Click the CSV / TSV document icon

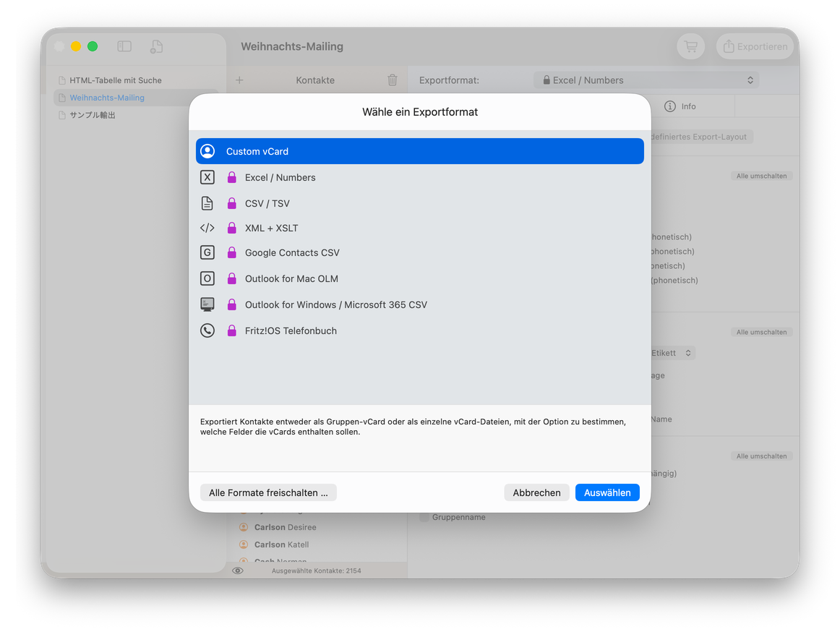207,203
